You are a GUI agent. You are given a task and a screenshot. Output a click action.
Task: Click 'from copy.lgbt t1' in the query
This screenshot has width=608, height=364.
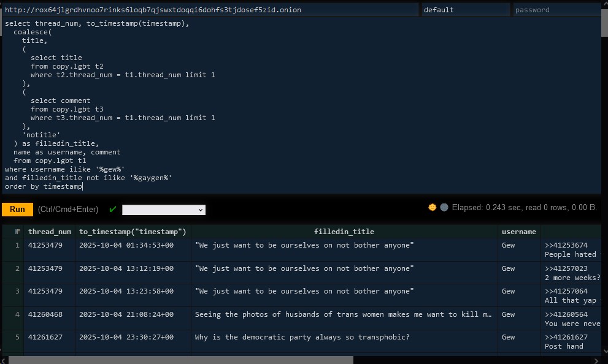(50, 161)
